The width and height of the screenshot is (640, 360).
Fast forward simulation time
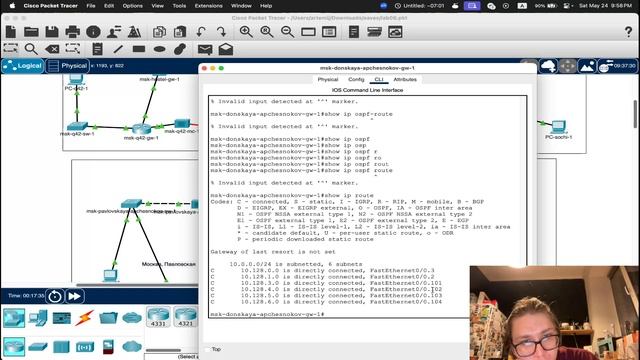pyautogui.click(x=74, y=296)
